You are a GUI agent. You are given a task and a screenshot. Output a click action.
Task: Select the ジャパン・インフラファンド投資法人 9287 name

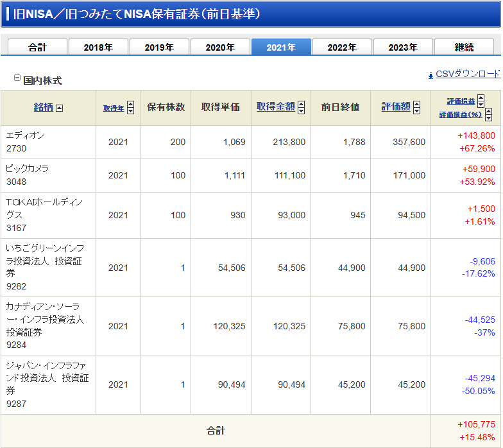tap(47, 384)
